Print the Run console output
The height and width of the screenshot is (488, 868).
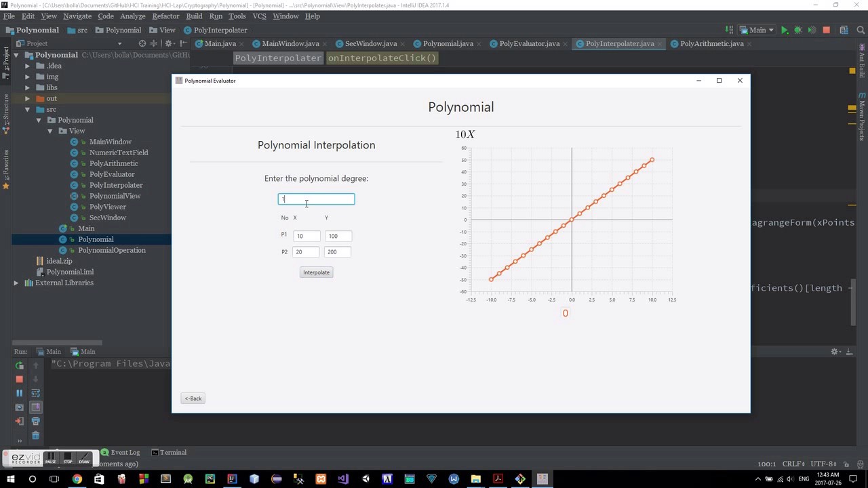tap(35, 422)
